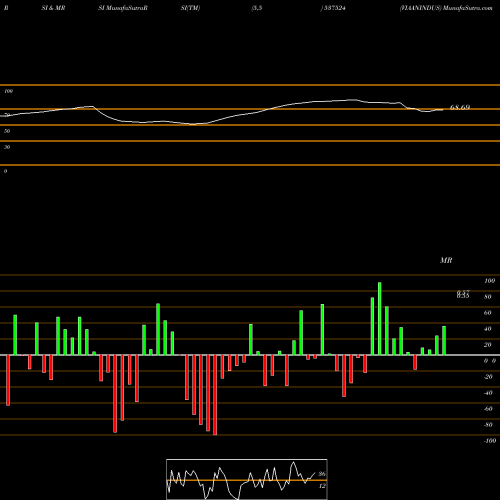Click the MR axis label 40
The width and height of the screenshot is (500, 500).
(488, 329)
